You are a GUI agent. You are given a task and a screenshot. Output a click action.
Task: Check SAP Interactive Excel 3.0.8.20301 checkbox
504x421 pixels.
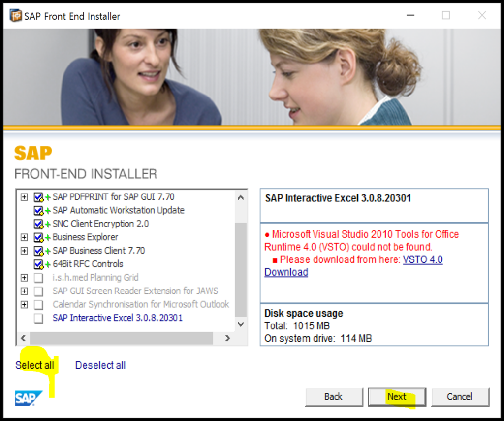coord(38,318)
